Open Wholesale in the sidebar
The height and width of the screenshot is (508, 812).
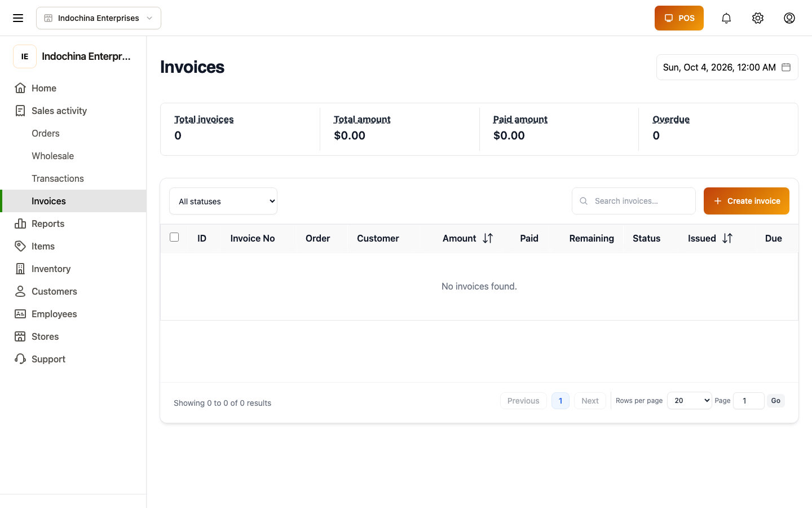point(73,156)
